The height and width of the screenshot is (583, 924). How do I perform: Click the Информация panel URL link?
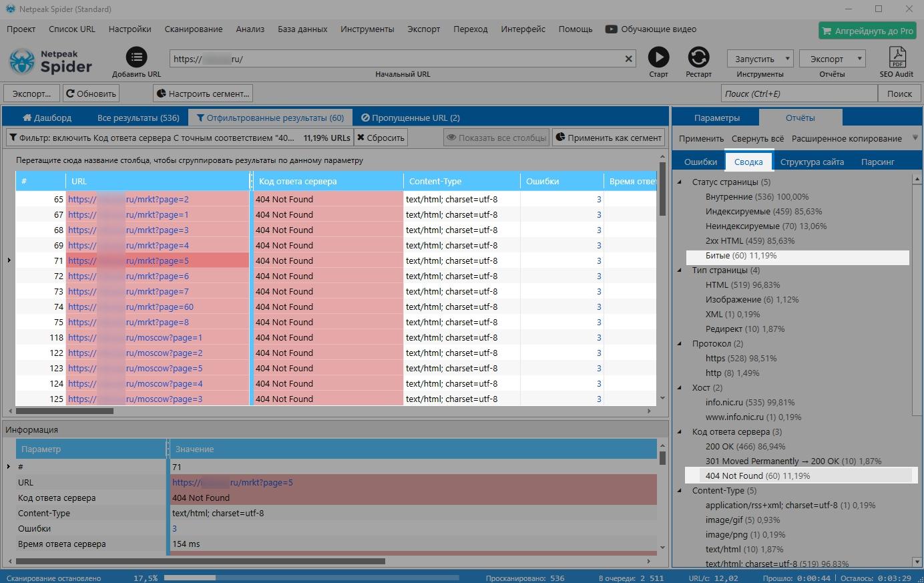(x=232, y=482)
